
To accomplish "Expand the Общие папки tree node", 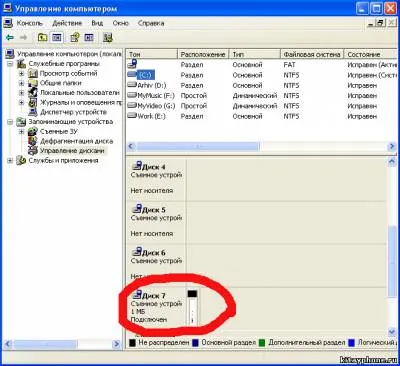I will (x=22, y=83).
